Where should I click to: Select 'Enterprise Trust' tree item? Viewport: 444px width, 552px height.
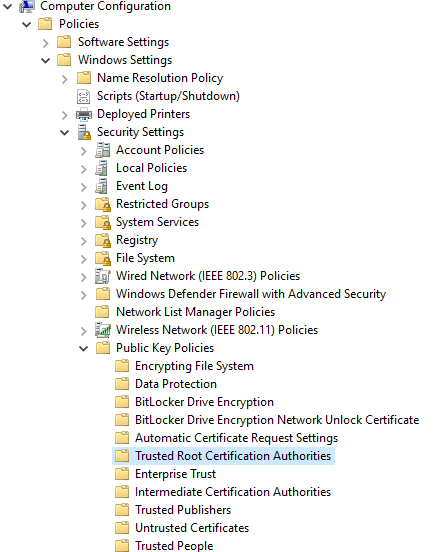tap(175, 474)
